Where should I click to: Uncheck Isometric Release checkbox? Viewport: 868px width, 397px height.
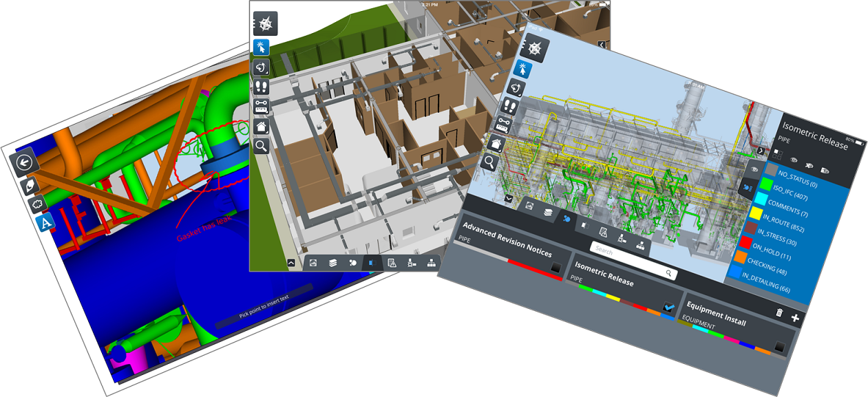[x=668, y=307]
